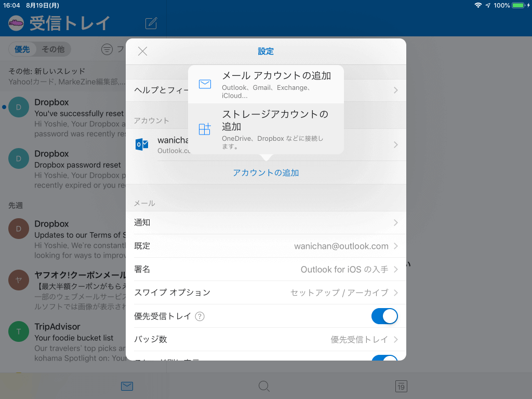Click the アカウントの追加 link

[x=266, y=172]
